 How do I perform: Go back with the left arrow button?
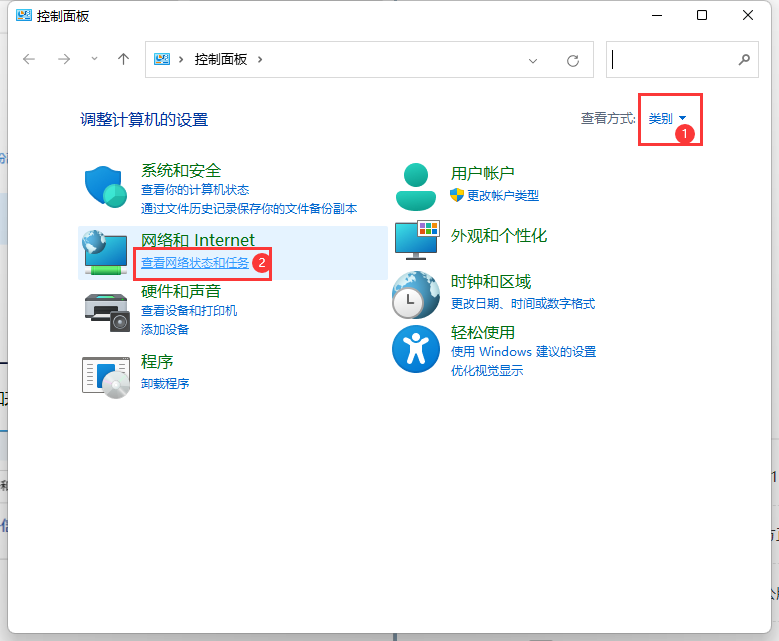pyautogui.click(x=29, y=60)
